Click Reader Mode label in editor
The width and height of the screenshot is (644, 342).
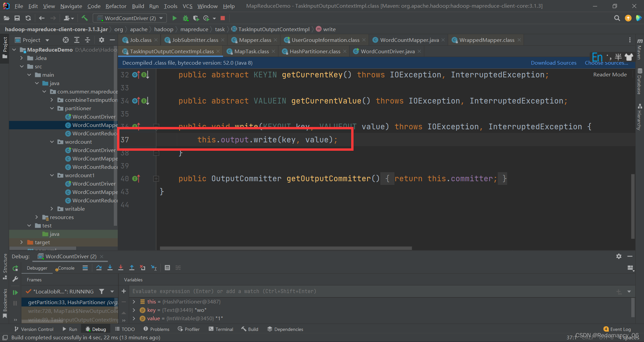[x=610, y=74]
